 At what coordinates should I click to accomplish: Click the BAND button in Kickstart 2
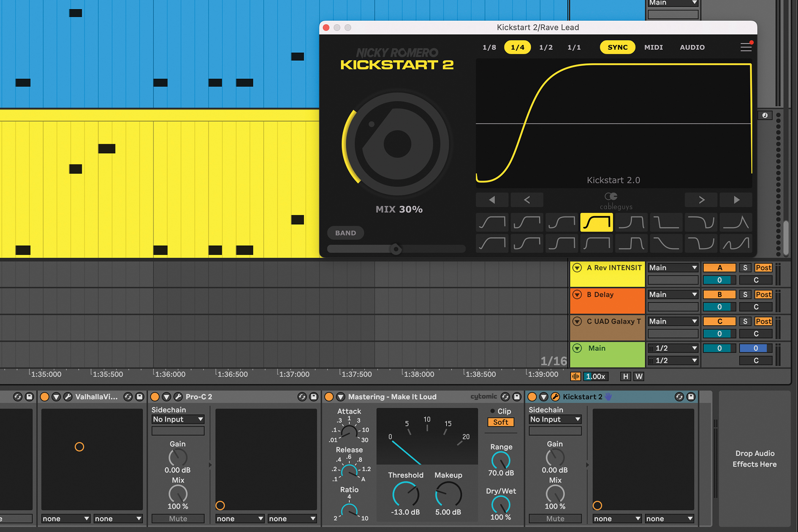[345, 233]
